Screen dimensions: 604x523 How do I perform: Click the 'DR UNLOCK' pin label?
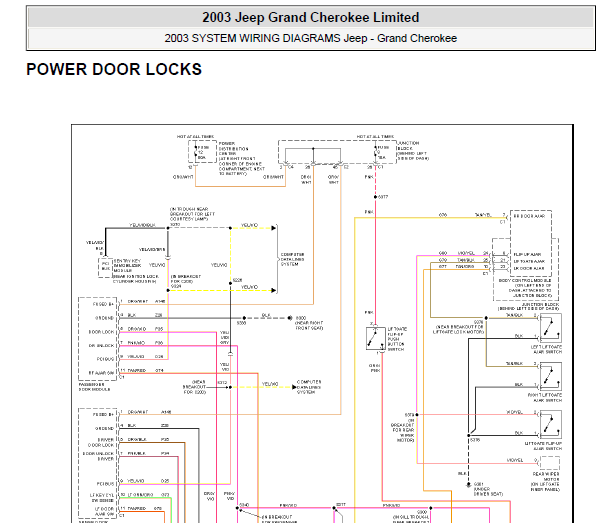coord(101,346)
